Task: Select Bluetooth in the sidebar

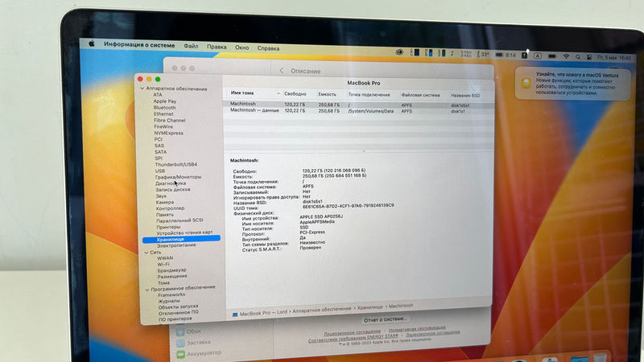Action: coord(165,107)
